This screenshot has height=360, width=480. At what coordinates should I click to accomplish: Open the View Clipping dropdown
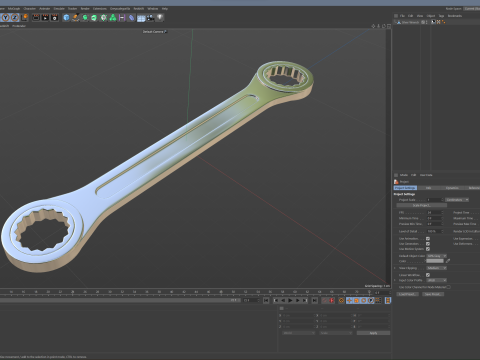(437, 268)
